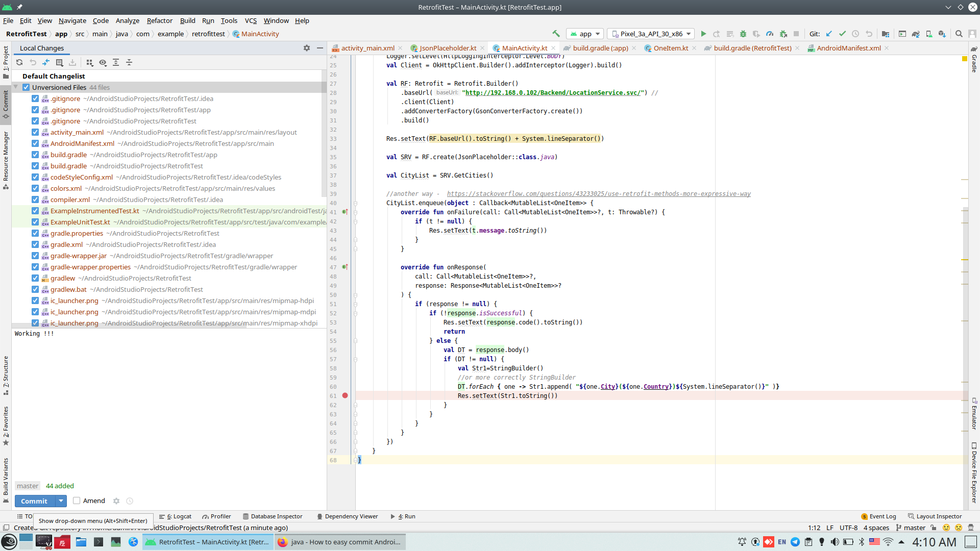Image resolution: width=980 pixels, height=551 pixels.
Task: Refresh the Local Changes list
Action: click(x=19, y=62)
